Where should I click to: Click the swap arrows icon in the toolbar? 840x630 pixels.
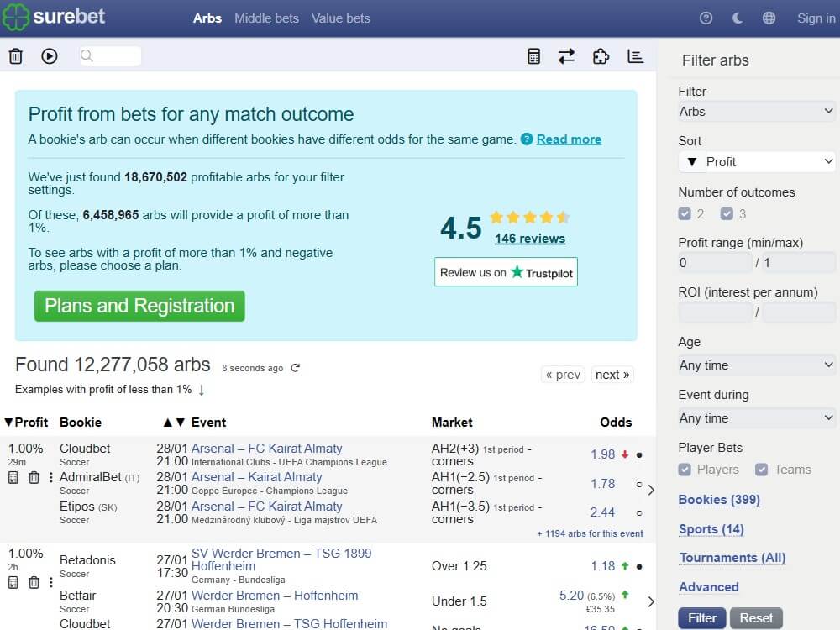click(x=566, y=55)
